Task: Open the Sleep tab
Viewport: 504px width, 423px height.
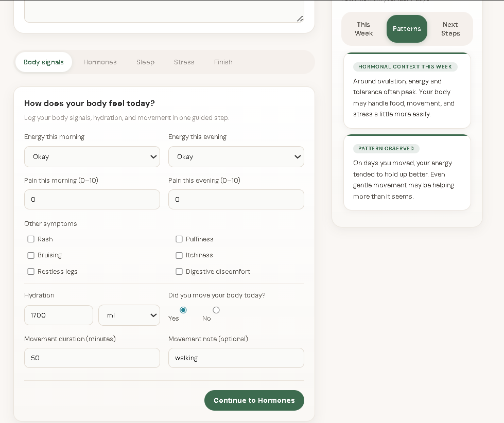Action: point(145,62)
